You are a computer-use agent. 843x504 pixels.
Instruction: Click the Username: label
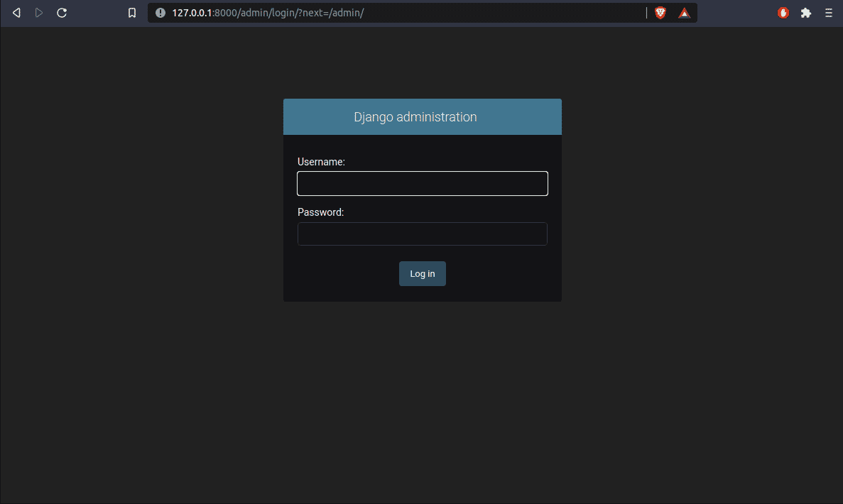(321, 162)
